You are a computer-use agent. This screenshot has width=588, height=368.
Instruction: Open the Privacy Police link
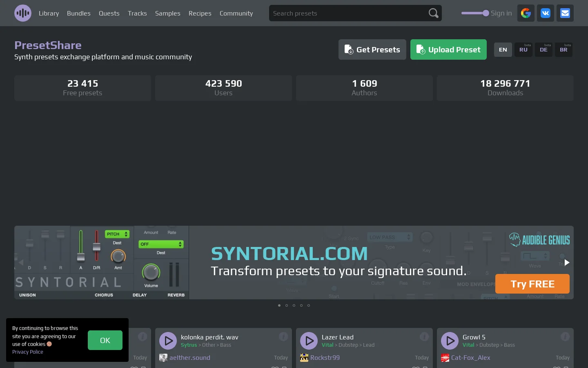tap(28, 352)
